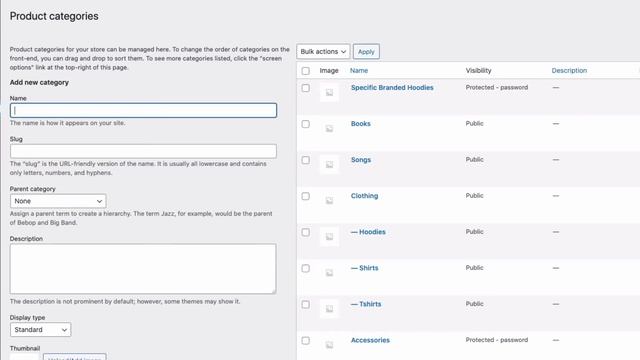Click the Product categories page heading
This screenshot has width=640, height=360.
click(54, 16)
